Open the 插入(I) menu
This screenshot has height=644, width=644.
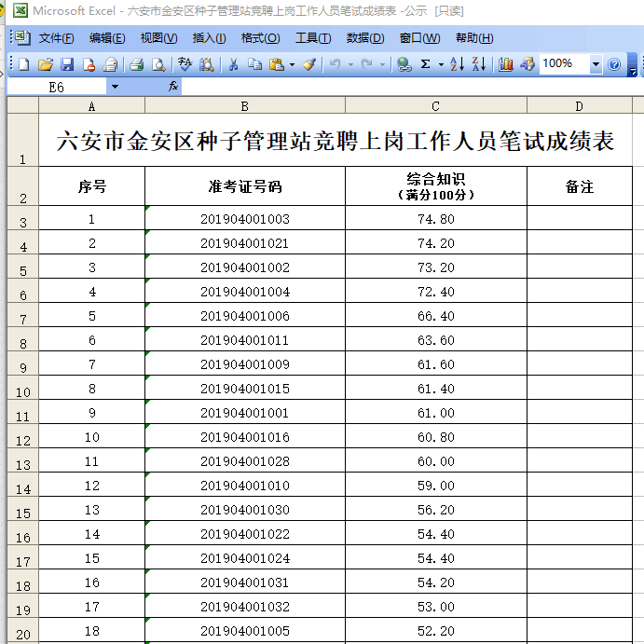click(x=209, y=38)
